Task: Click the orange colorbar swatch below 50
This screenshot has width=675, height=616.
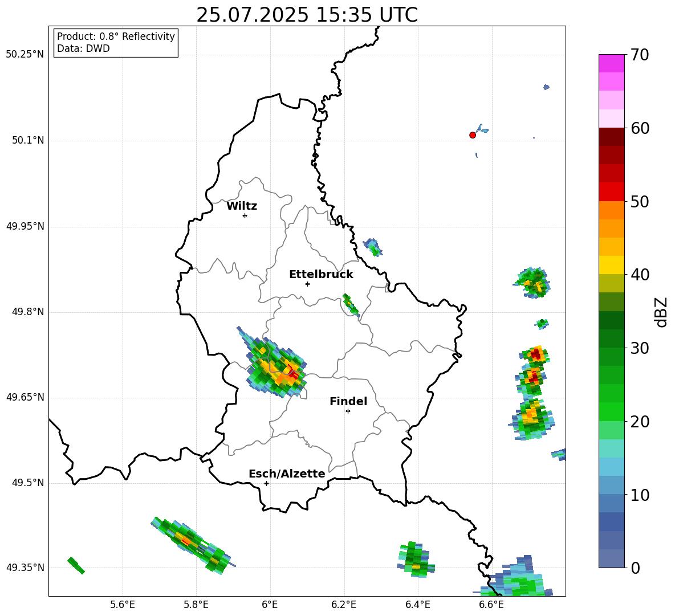Action: (x=611, y=210)
